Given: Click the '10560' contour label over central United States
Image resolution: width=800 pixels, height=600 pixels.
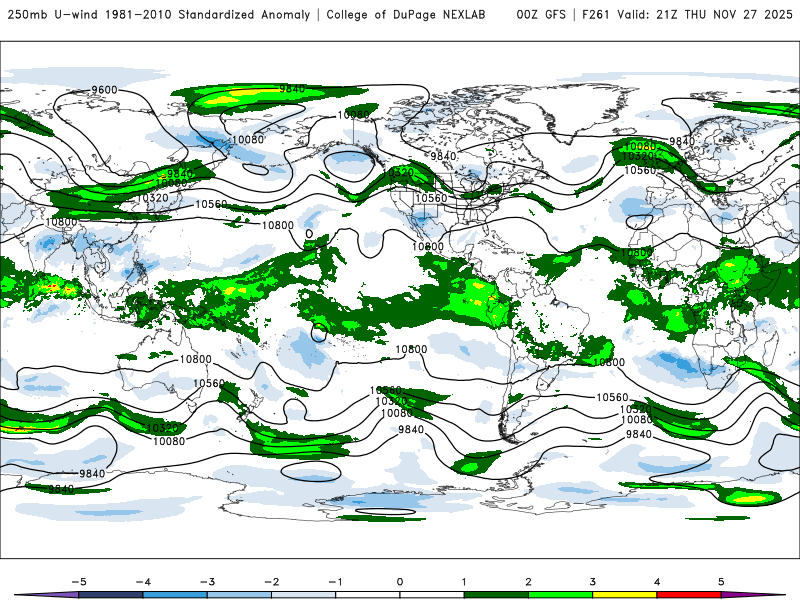Looking at the screenshot, I should (431, 198).
